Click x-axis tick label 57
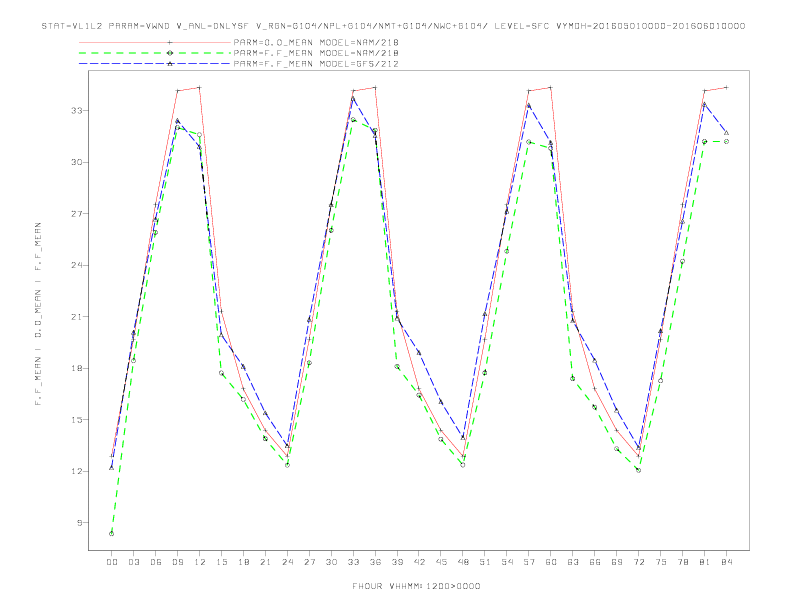This screenshot has height=612, width=792. tap(529, 562)
